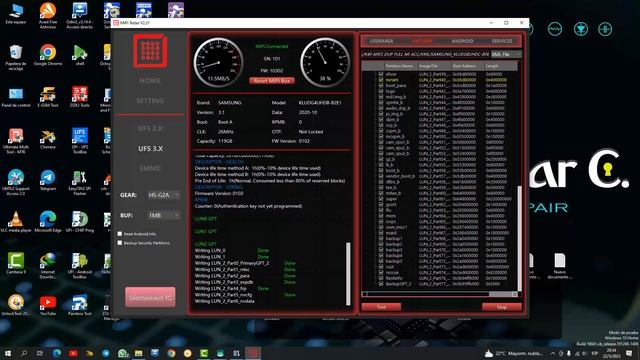Open the UnlockTool desktop icon
Screen dimensions: 640x360
16,305
